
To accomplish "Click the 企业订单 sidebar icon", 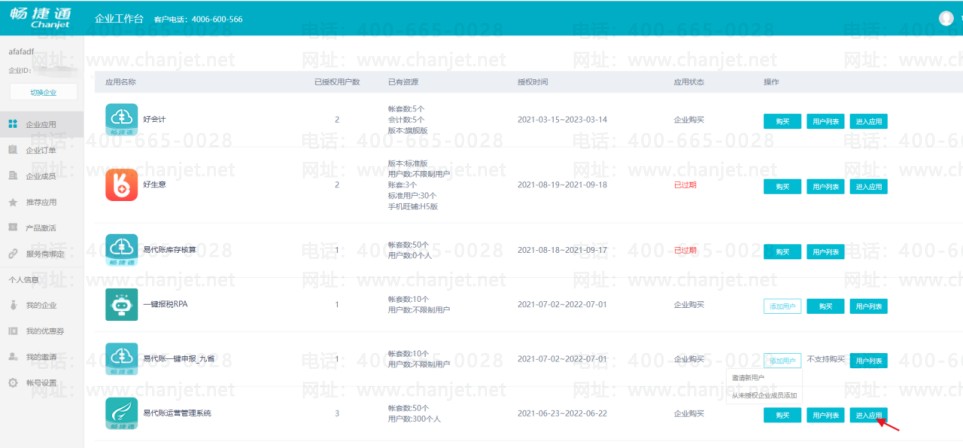I will tap(13, 150).
